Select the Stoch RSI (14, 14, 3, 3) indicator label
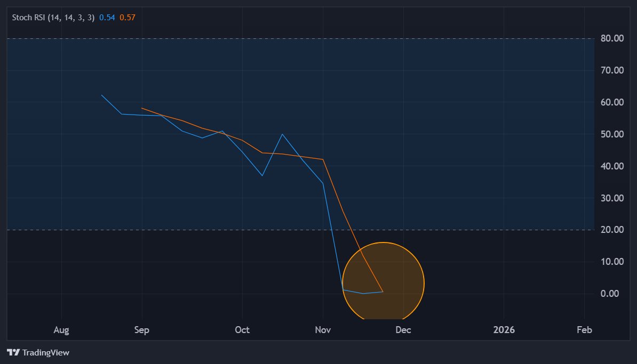Screen dimensions: 637x364 (x=53, y=18)
